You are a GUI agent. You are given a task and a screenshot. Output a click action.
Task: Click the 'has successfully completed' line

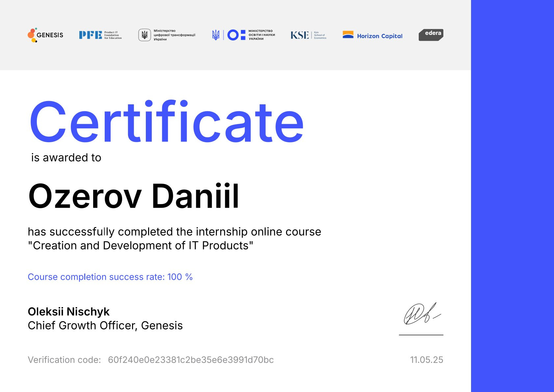pos(174,232)
